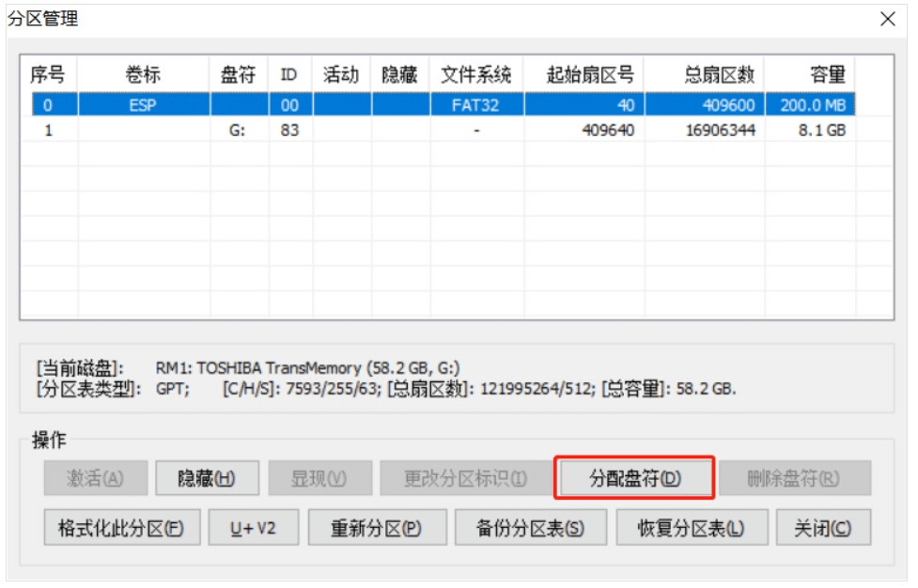Open 重新分区(P) repartition option
Viewport: 918px width, 588px height.
pos(376,528)
